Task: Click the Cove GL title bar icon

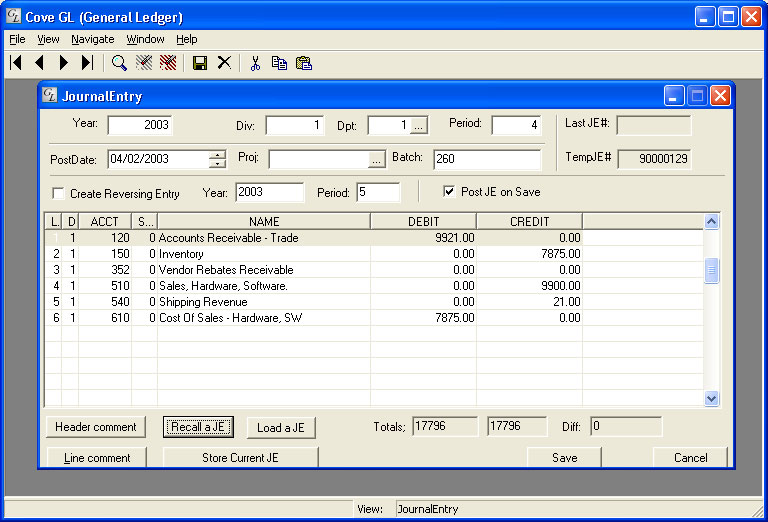Action: tap(14, 16)
